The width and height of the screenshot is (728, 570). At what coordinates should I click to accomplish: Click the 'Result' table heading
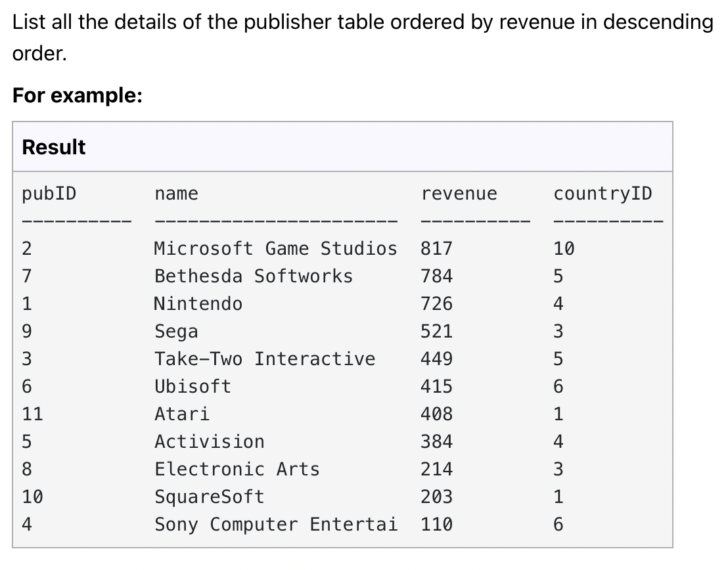point(53,147)
